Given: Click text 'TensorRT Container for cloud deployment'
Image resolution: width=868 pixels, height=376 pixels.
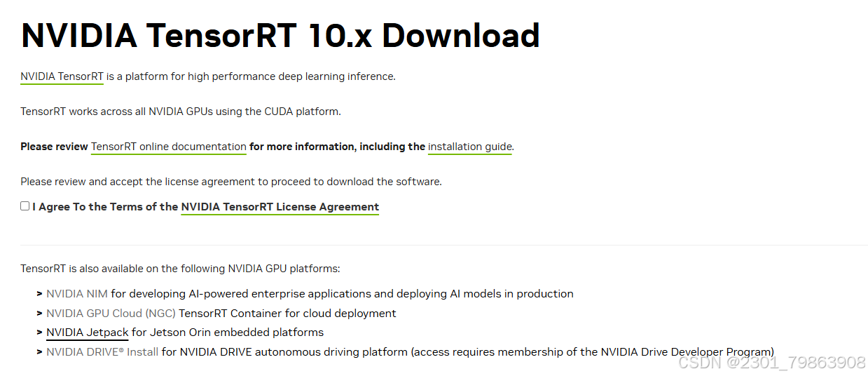Looking at the screenshot, I should pyautogui.click(x=287, y=314).
